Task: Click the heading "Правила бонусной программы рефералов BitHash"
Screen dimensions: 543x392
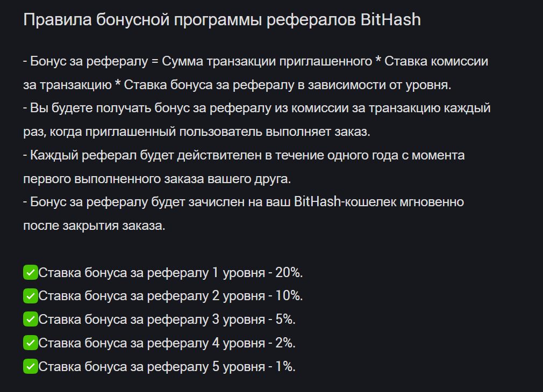Action: (222, 20)
